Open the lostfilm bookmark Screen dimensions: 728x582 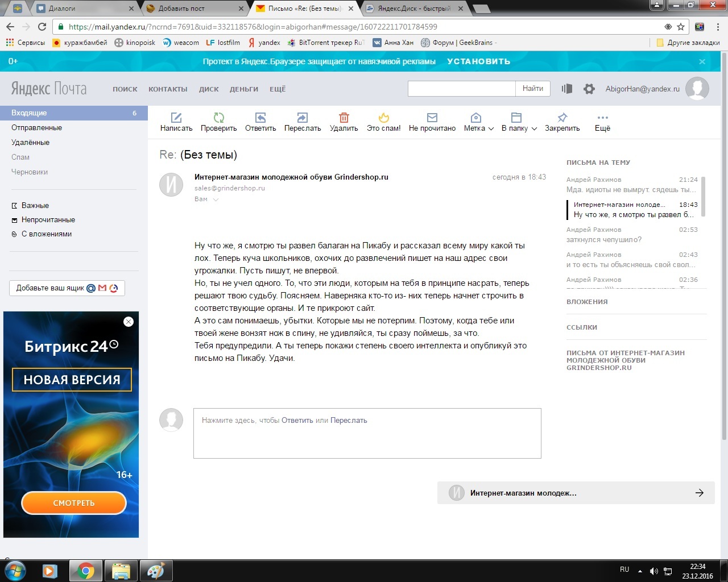tap(223, 43)
